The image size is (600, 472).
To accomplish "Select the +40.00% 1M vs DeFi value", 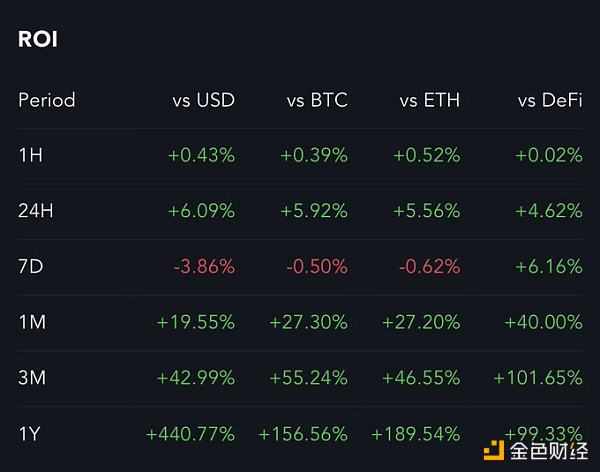I will (x=543, y=322).
